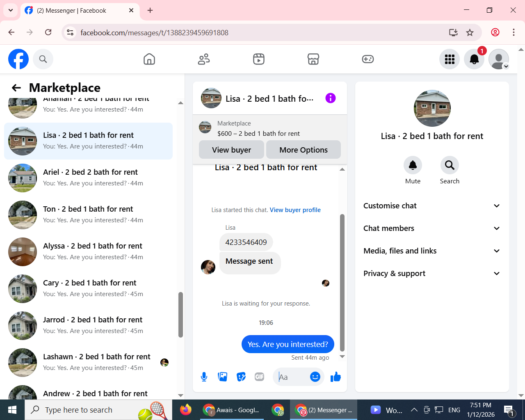
Task: Open Firefox from the taskbar
Action: coord(186,410)
